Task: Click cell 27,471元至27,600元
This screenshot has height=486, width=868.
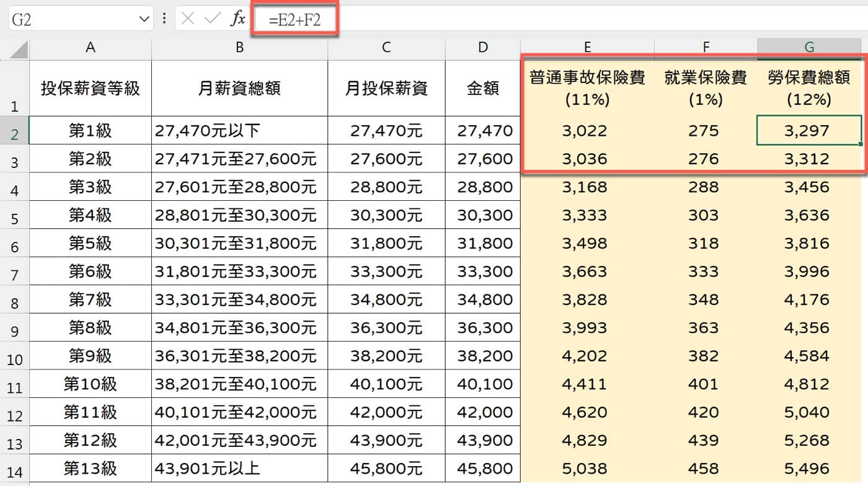Action: tap(239, 159)
